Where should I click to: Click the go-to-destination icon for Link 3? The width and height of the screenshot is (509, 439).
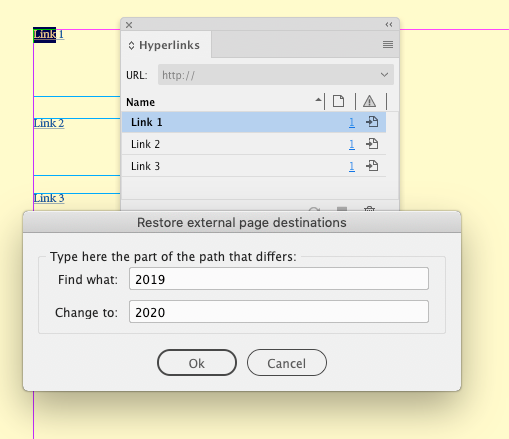[372, 166]
